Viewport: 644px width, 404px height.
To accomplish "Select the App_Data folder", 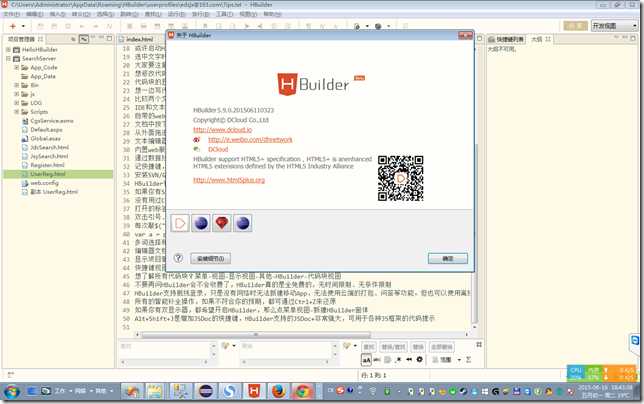I will tap(38, 76).
